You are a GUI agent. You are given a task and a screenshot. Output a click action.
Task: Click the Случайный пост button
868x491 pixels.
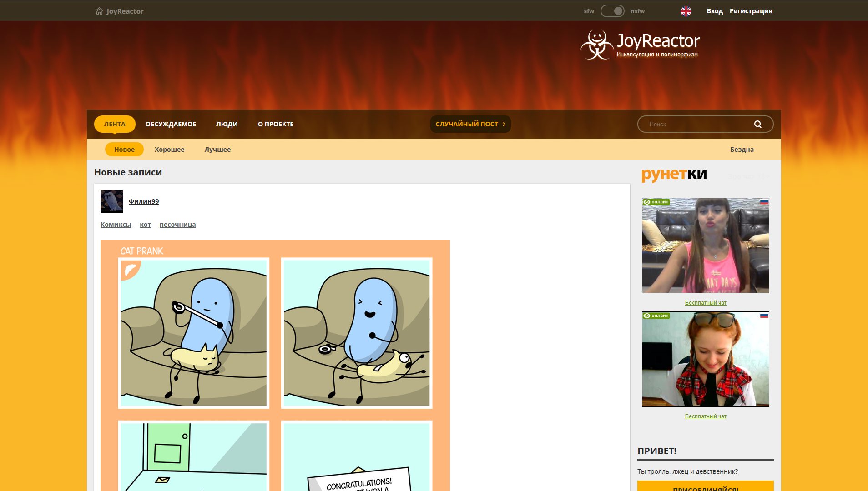(x=470, y=124)
